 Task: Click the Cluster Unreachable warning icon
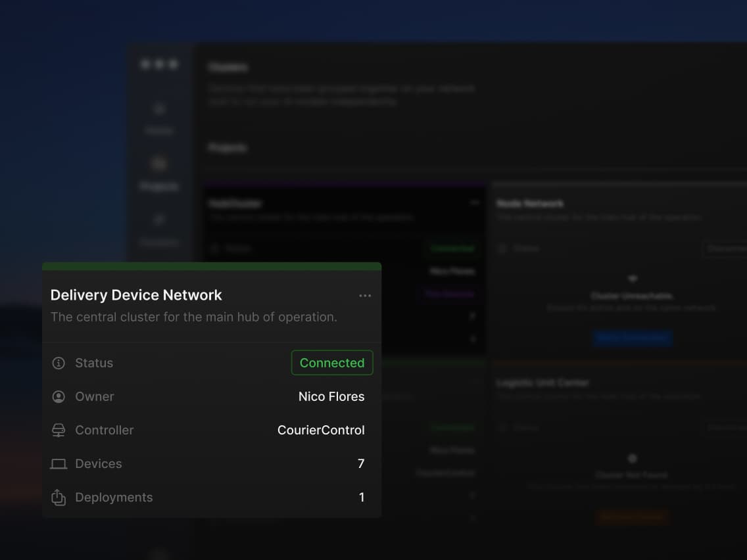pos(632,277)
